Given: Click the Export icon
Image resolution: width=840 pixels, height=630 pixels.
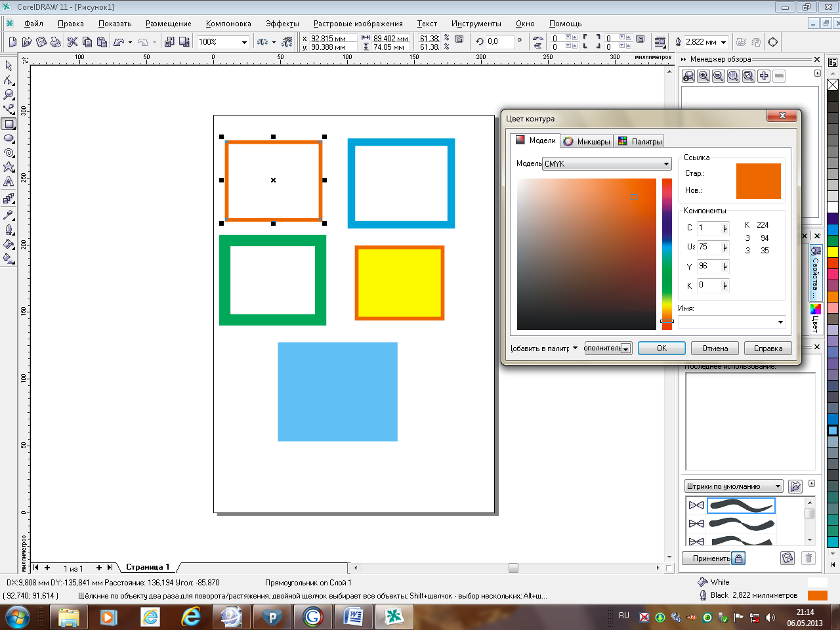Looking at the screenshot, I should coord(183,42).
